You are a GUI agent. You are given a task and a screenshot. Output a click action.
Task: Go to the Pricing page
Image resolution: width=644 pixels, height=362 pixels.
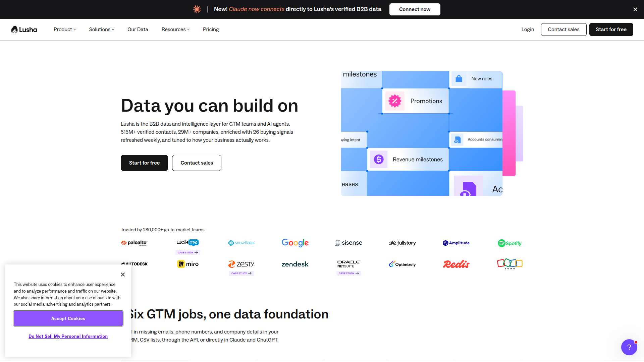coord(211,29)
